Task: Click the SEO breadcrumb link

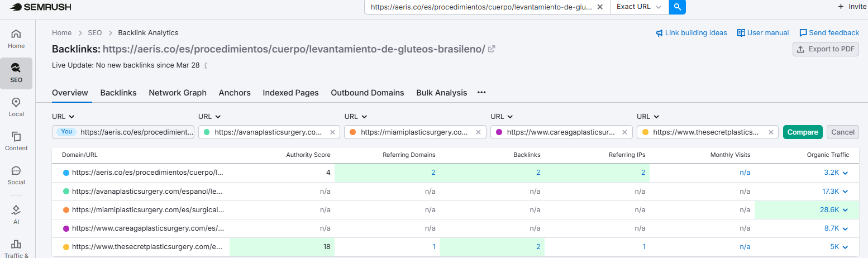Action: (94, 33)
